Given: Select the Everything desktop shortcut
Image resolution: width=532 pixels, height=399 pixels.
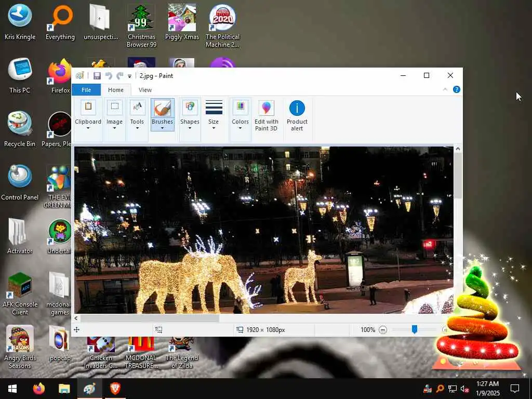Looking at the screenshot, I should click(60, 22).
